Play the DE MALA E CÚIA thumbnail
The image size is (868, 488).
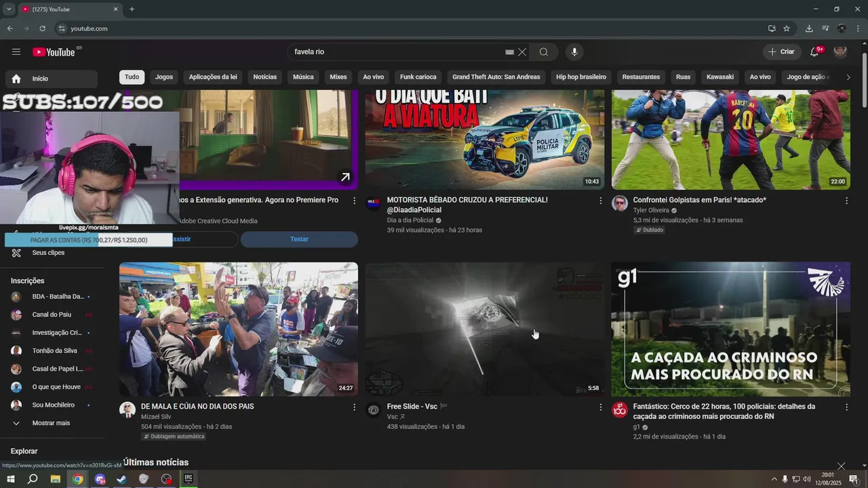pyautogui.click(x=239, y=329)
